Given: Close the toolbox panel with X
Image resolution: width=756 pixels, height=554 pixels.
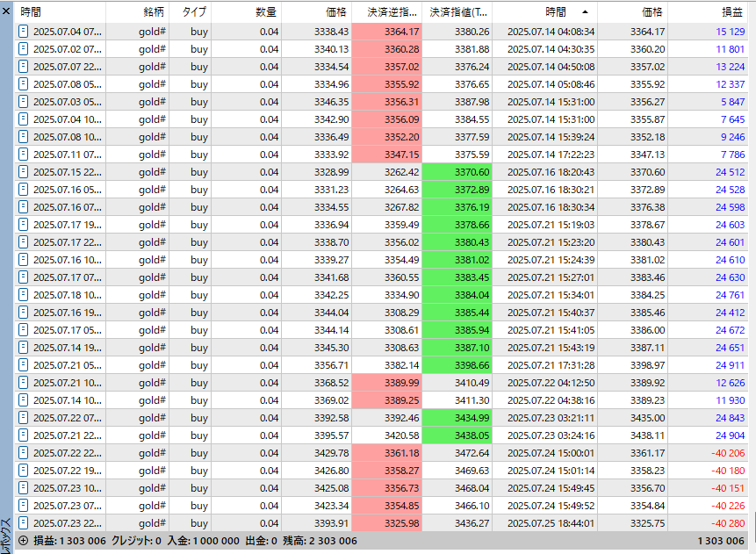Looking at the screenshot, I should (x=6, y=11).
